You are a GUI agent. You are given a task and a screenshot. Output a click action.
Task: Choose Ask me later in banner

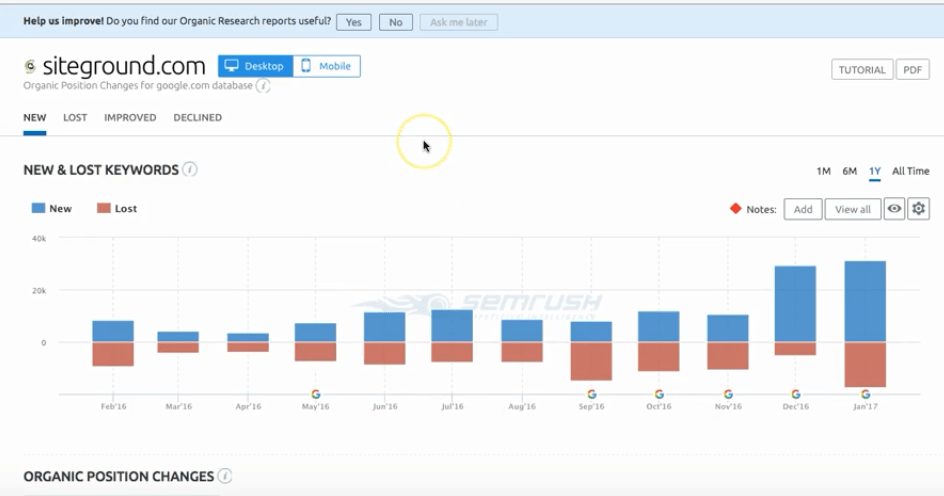pos(459,22)
